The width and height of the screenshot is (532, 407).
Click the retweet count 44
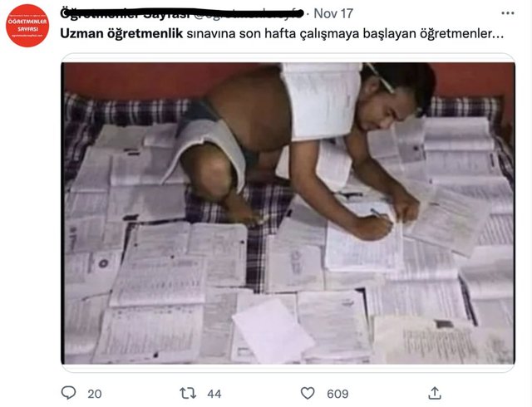pyautogui.click(x=214, y=394)
